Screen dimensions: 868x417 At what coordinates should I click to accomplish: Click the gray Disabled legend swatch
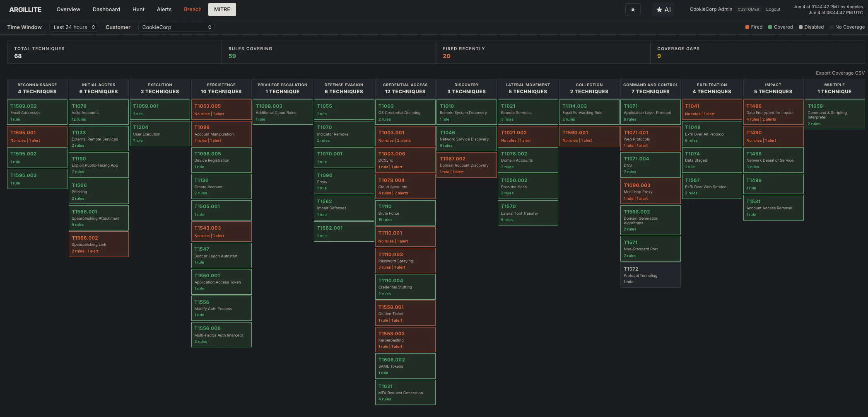(x=800, y=27)
